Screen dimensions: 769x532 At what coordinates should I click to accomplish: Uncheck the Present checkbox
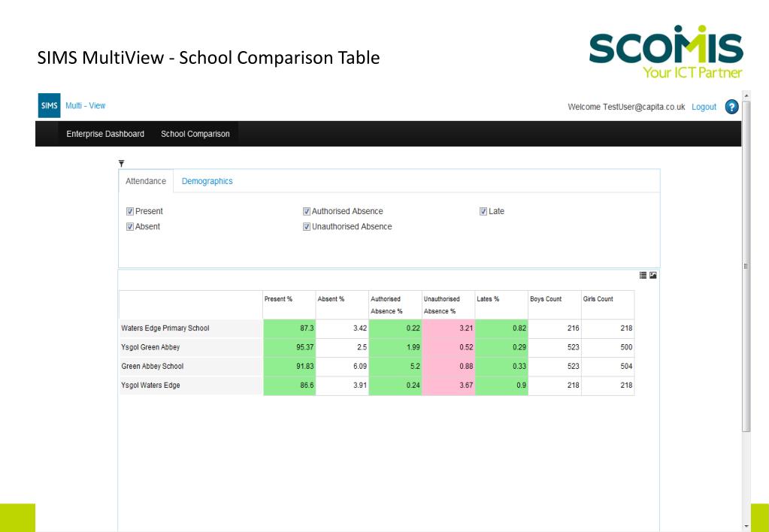(x=130, y=211)
